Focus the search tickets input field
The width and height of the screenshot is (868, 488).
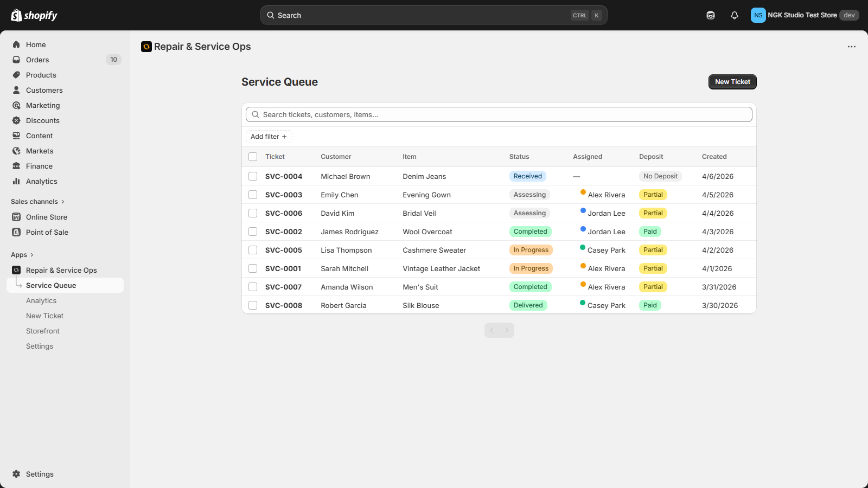click(499, 114)
